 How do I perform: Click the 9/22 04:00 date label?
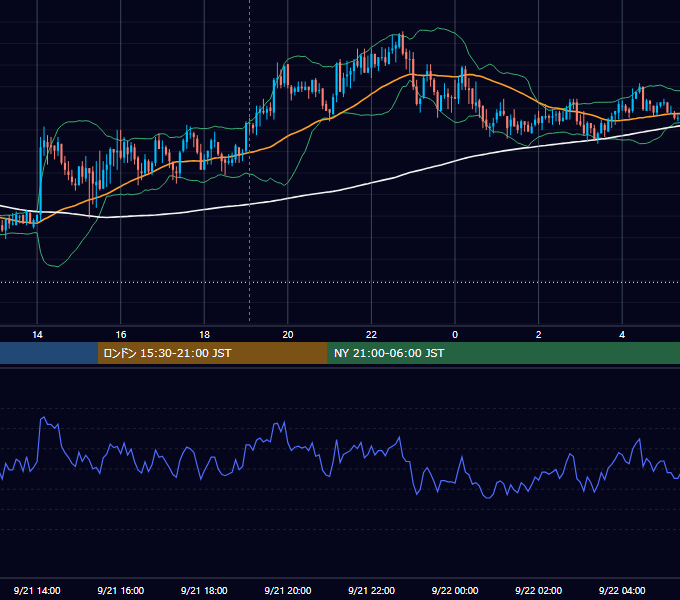pos(622,590)
